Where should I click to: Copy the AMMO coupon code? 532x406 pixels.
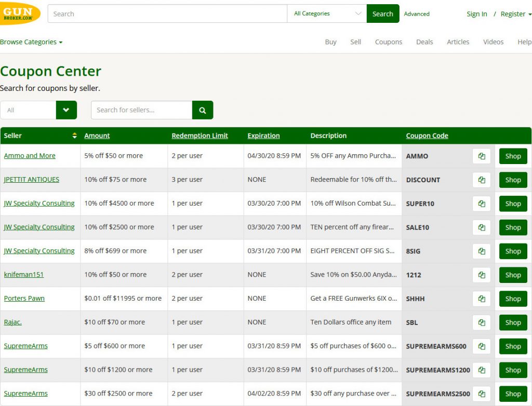click(482, 156)
